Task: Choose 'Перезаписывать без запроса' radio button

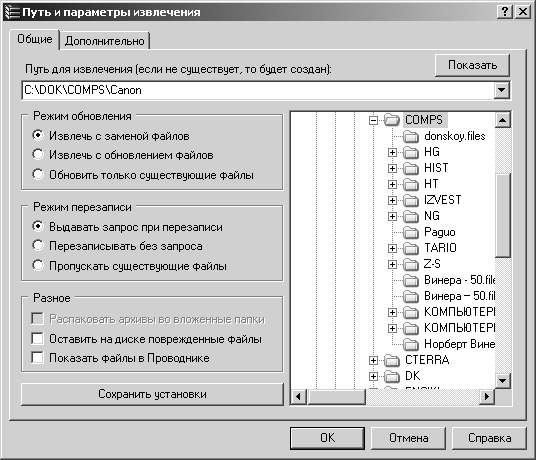Action: pyautogui.click(x=38, y=246)
